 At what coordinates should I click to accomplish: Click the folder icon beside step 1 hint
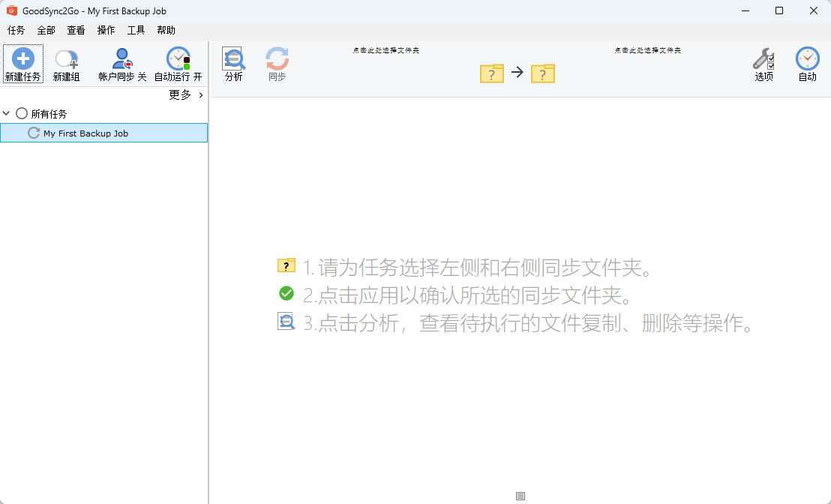pyautogui.click(x=286, y=265)
